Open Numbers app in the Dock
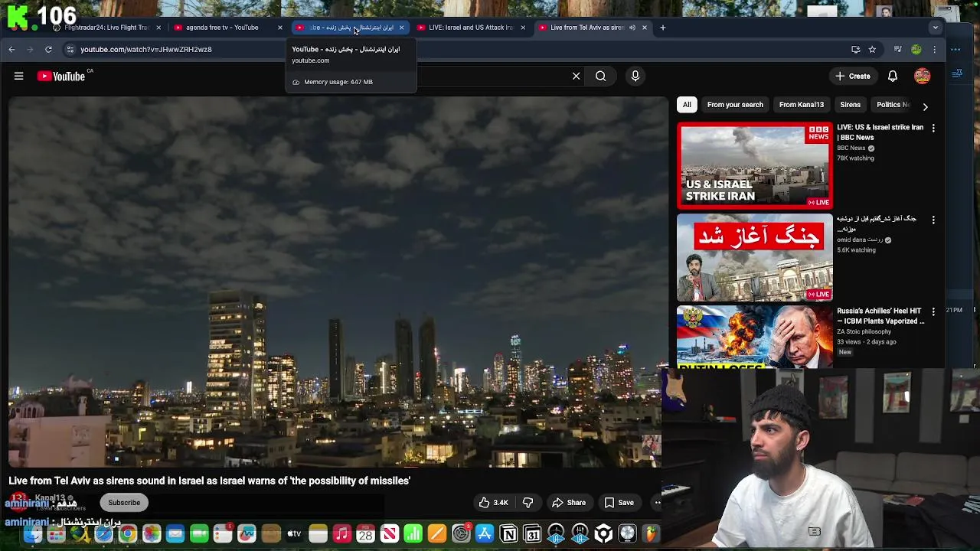 tap(413, 533)
